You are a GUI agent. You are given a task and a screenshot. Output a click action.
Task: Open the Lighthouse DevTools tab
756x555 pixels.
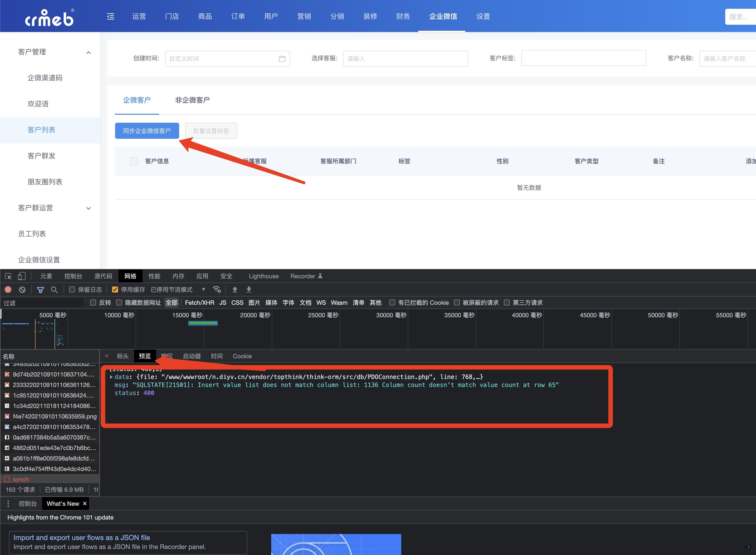(263, 276)
